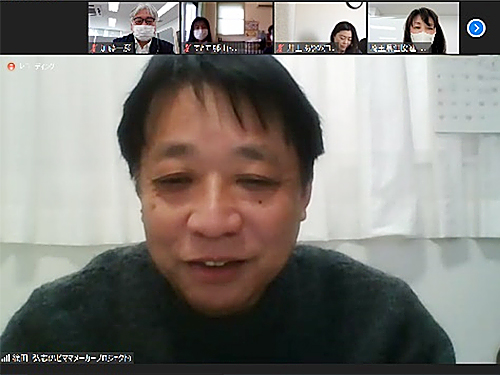Click muted mic icon on second participant thumbnail

coord(188,48)
